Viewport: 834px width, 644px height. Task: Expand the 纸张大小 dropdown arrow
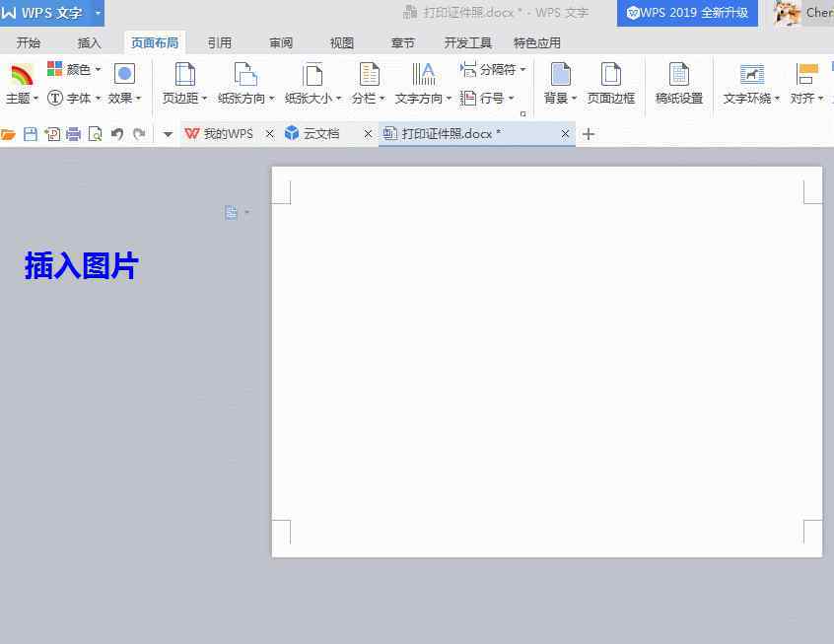(x=339, y=99)
